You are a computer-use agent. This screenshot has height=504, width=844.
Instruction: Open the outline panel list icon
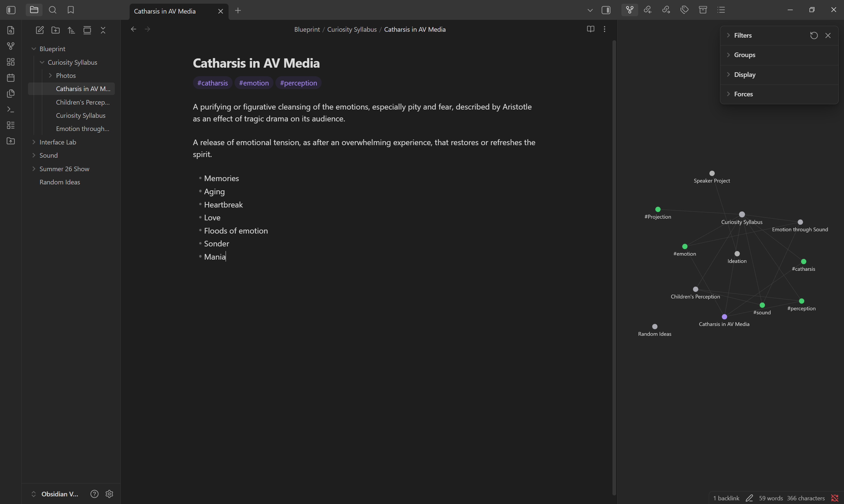tap(721, 10)
